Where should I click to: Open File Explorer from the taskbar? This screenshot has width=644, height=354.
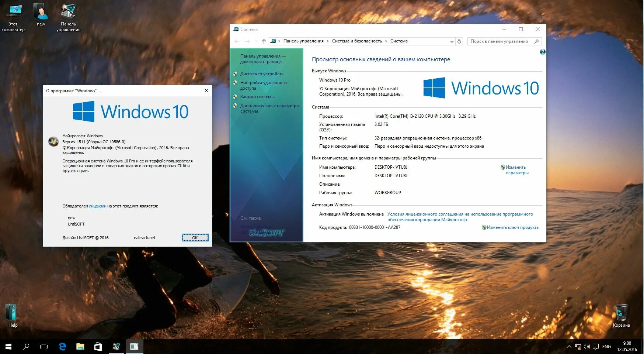(80, 347)
